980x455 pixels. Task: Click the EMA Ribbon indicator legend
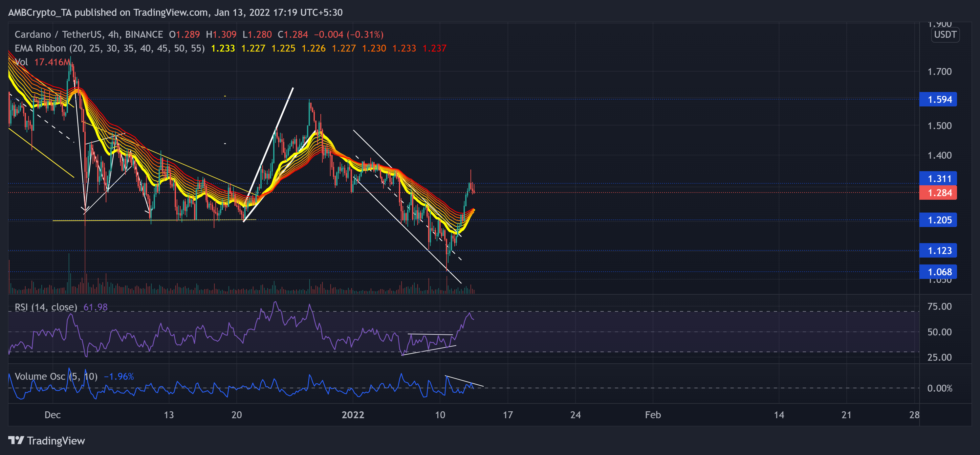click(110, 48)
